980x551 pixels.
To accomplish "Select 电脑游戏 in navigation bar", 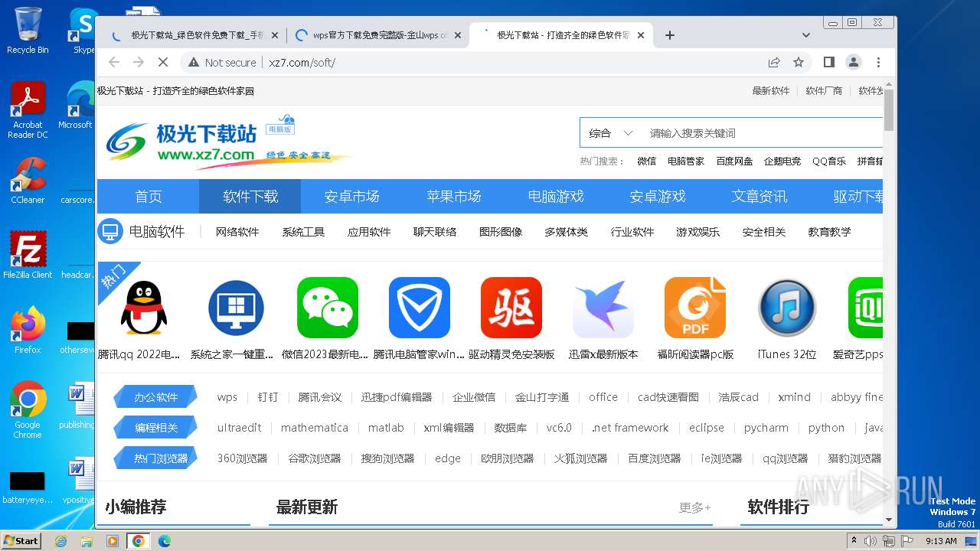I will [556, 197].
